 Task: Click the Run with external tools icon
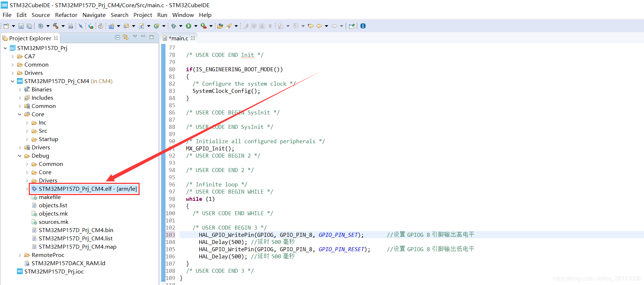204,26
